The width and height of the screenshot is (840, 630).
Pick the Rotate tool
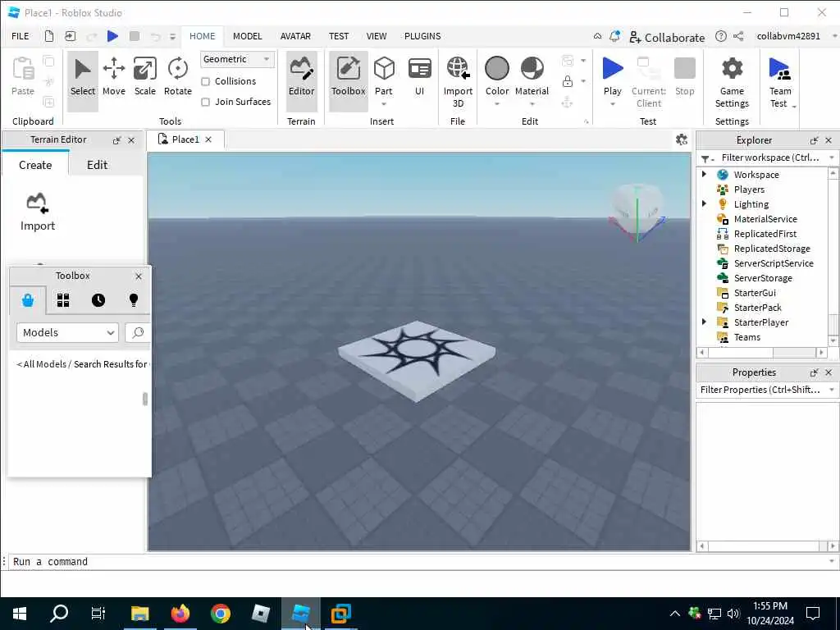177,78
